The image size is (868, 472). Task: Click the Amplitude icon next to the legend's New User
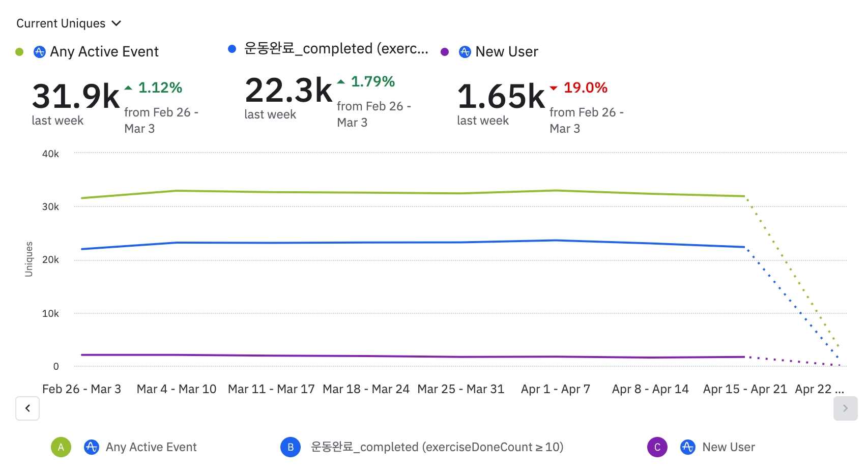coord(688,447)
